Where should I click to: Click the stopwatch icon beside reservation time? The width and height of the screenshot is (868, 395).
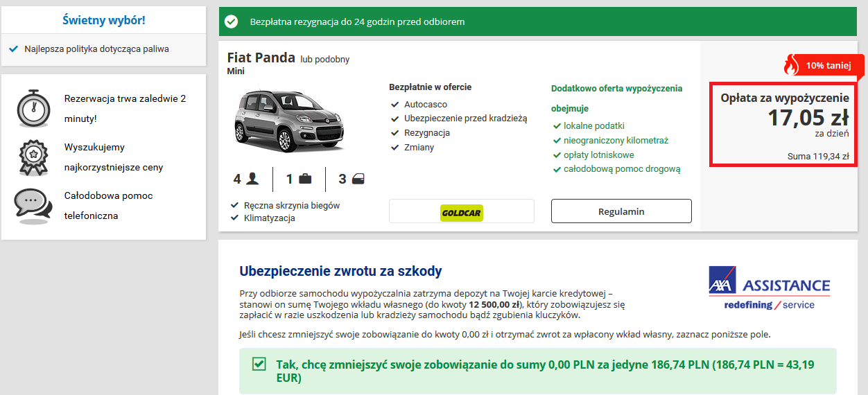coord(33,107)
